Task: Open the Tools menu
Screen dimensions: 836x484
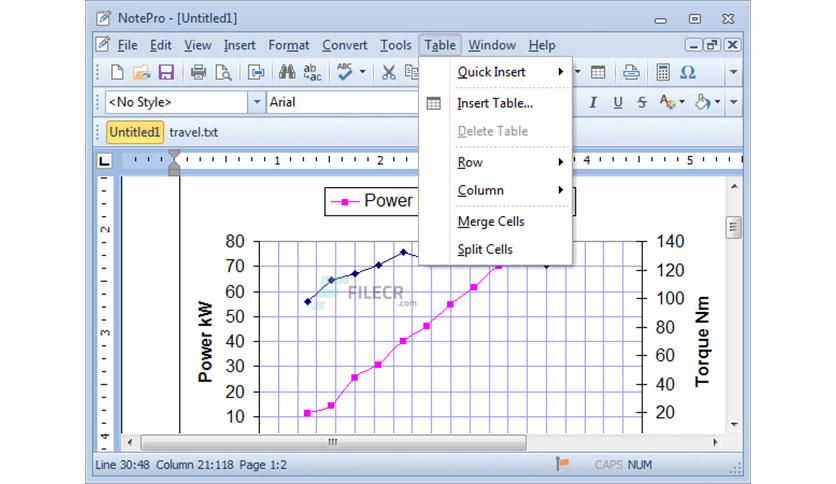Action: pos(396,45)
